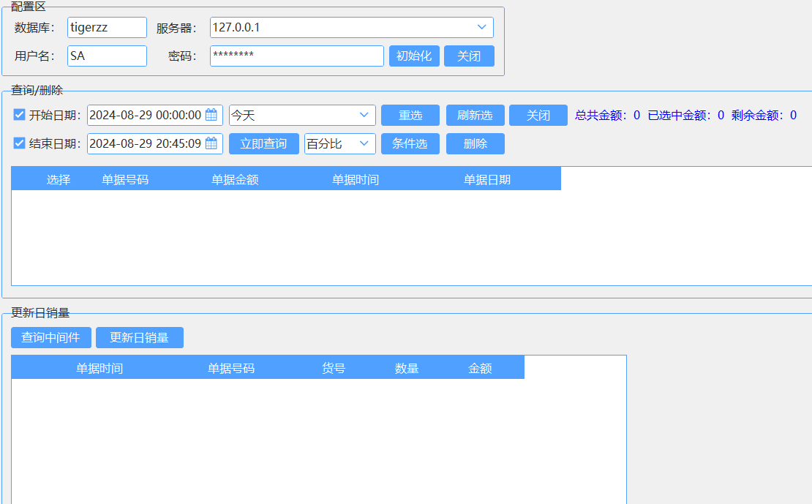Click the 刷新选 button
The height and width of the screenshot is (504, 812).
click(x=475, y=116)
